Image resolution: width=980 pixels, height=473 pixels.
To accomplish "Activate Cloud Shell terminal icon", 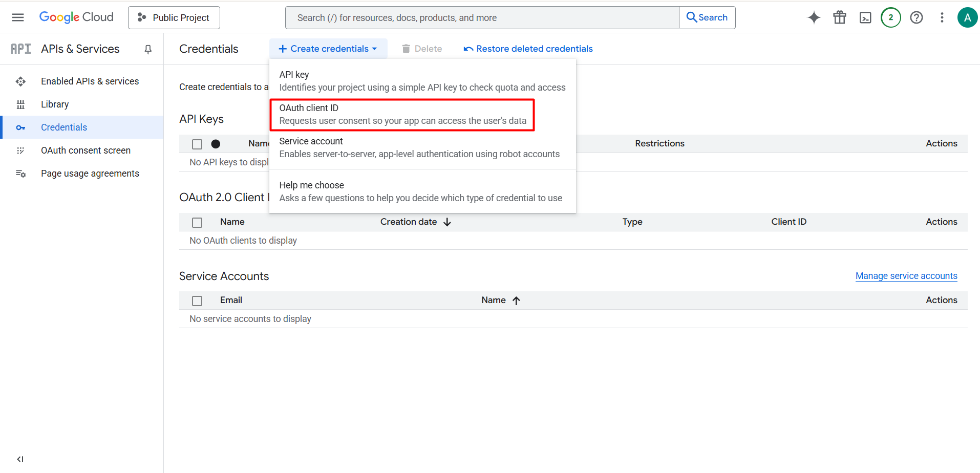I will click(865, 17).
